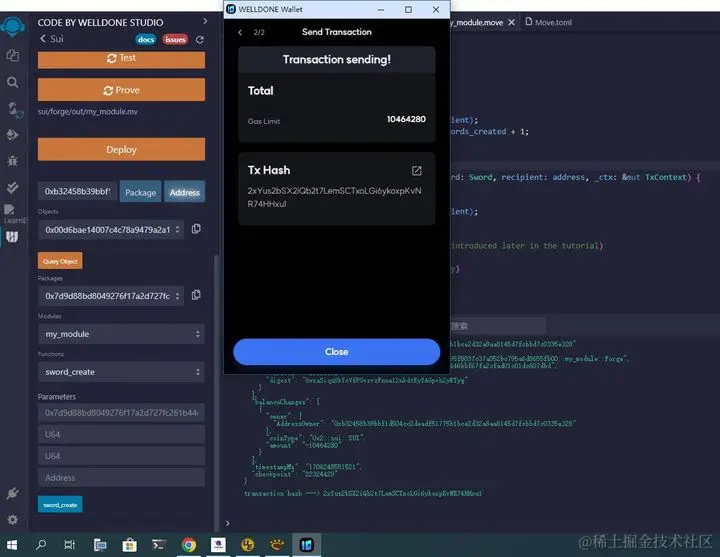
Task: Click the orange Prove button
Action: pyautogui.click(x=121, y=90)
